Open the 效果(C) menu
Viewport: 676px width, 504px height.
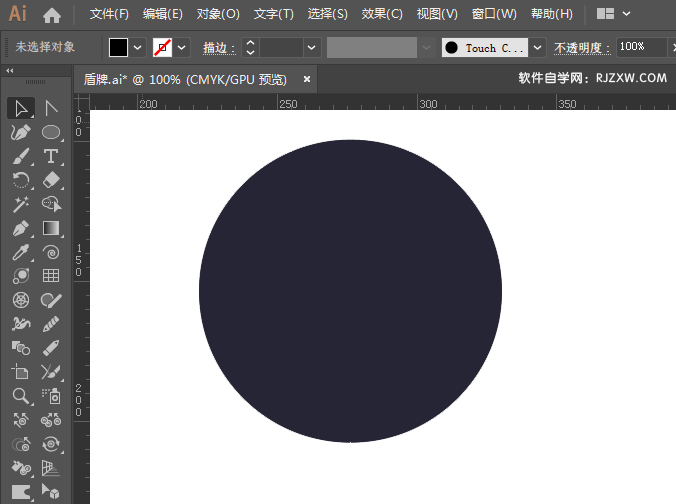pyautogui.click(x=382, y=14)
